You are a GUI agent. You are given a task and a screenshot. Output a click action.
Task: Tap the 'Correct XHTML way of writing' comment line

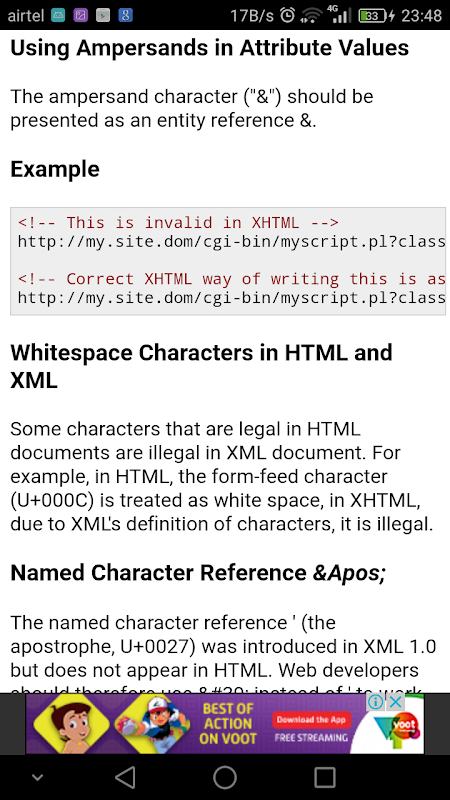pyautogui.click(x=232, y=279)
